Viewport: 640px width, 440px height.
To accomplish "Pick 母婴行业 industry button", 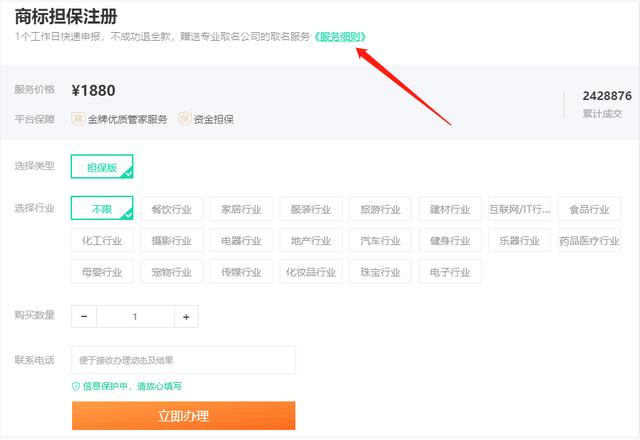I will tap(102, 272).
